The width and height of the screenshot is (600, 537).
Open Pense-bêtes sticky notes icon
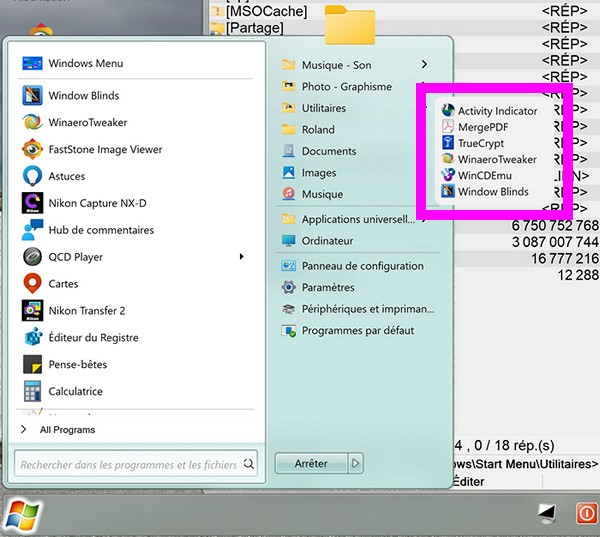pos(32,364)
